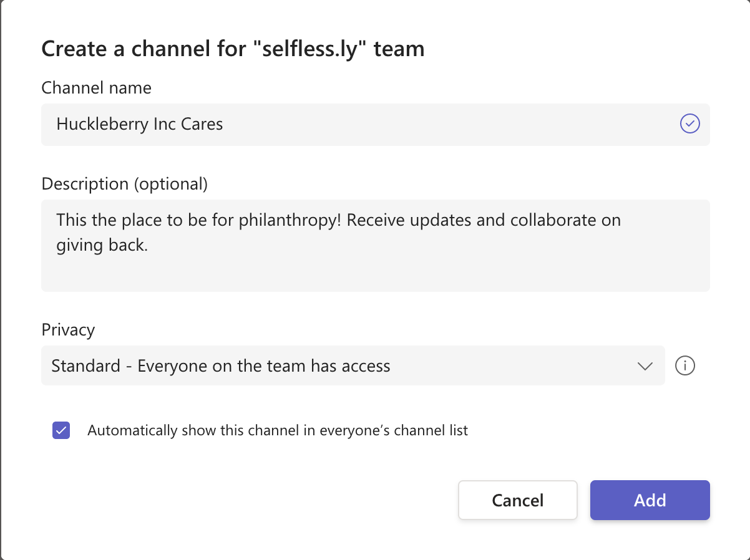Click the 'Channel name' label
Viewport: 750px width, 560px height.
click(96, 88)
